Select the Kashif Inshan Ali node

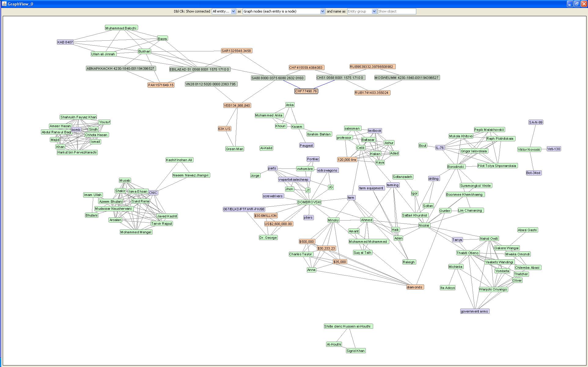[x=179, y=160]
